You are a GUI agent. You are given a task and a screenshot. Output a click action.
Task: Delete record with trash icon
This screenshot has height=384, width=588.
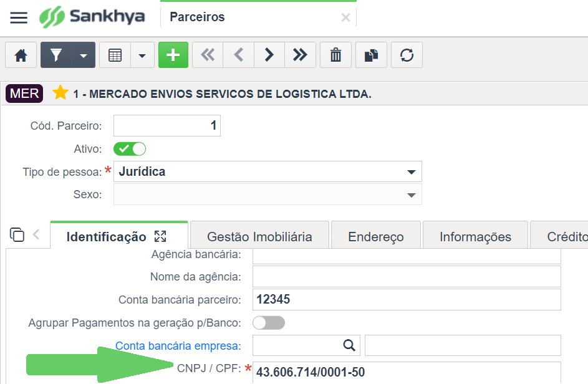point(335,55)
